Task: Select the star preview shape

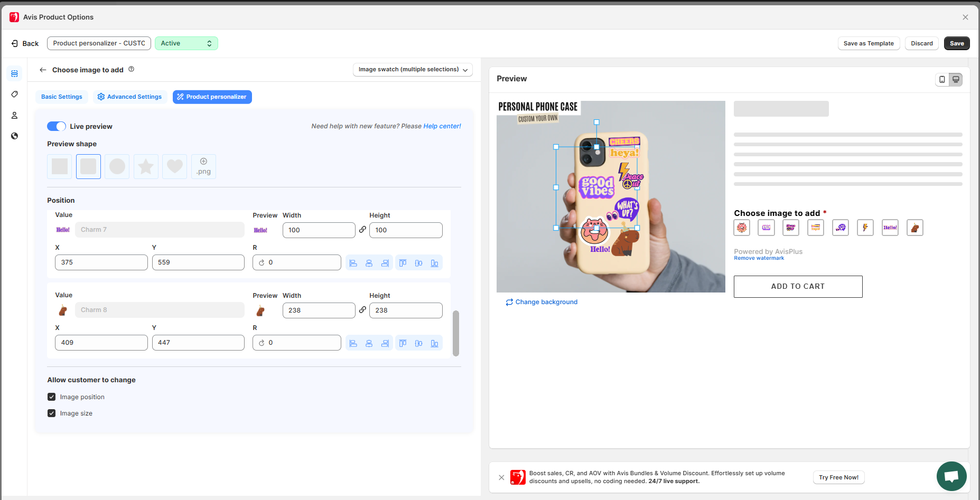Action: (x=146, y=167)
